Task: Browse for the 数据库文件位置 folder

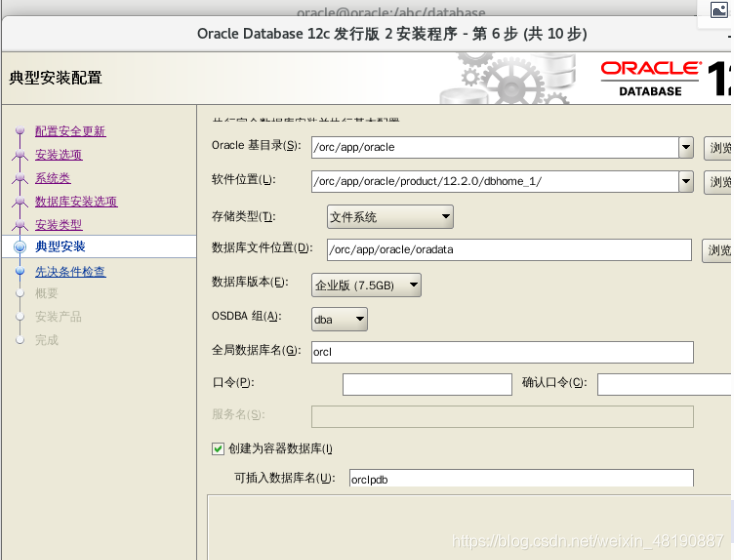Action: (718, 251)
